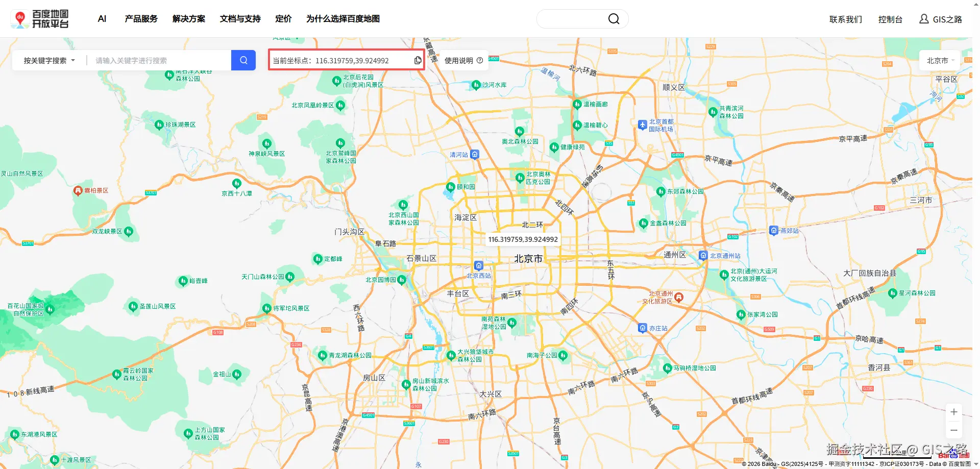Click the 丰台区 district label
Screen dimensions: 980x469
458,293
